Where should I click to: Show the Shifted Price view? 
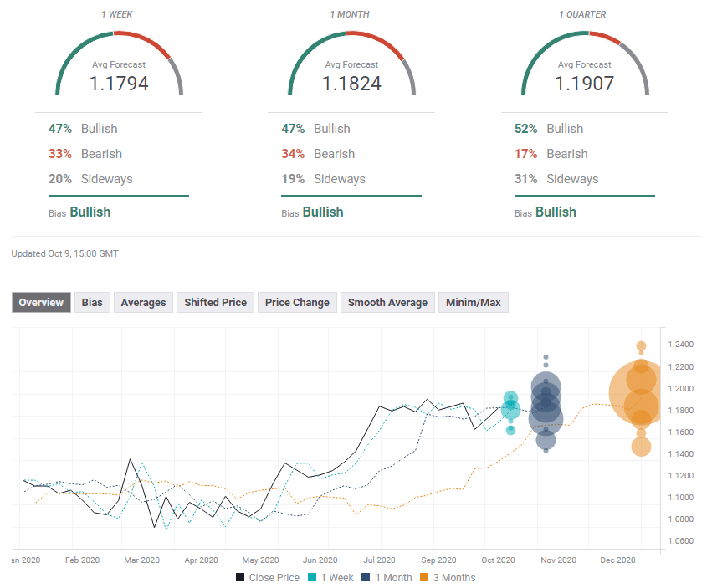click(x=215, y=303)
